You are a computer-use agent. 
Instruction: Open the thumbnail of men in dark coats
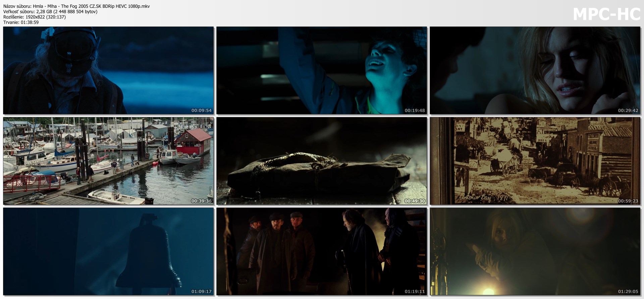pyautogui.click(x=322, y=251)
